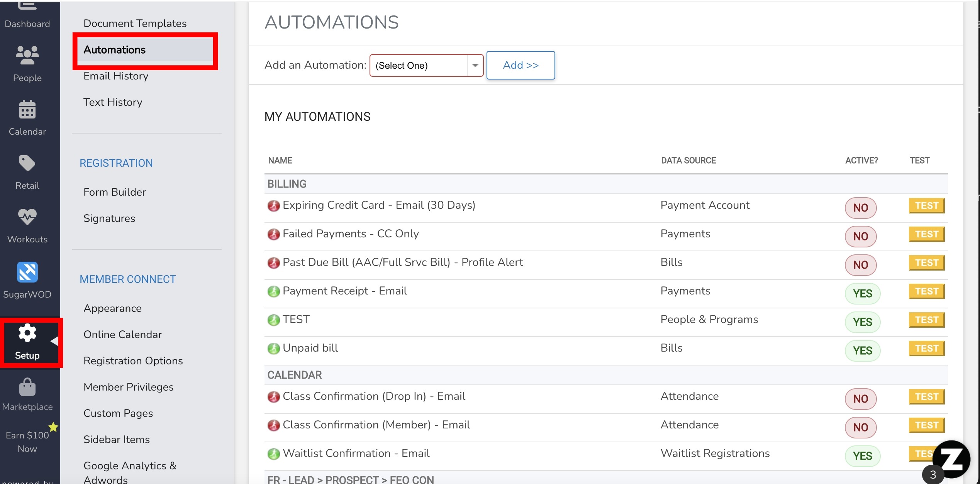980x484 pixels.
Task: Open Custom Pages menu item
Action: click(x=118, y=413)
